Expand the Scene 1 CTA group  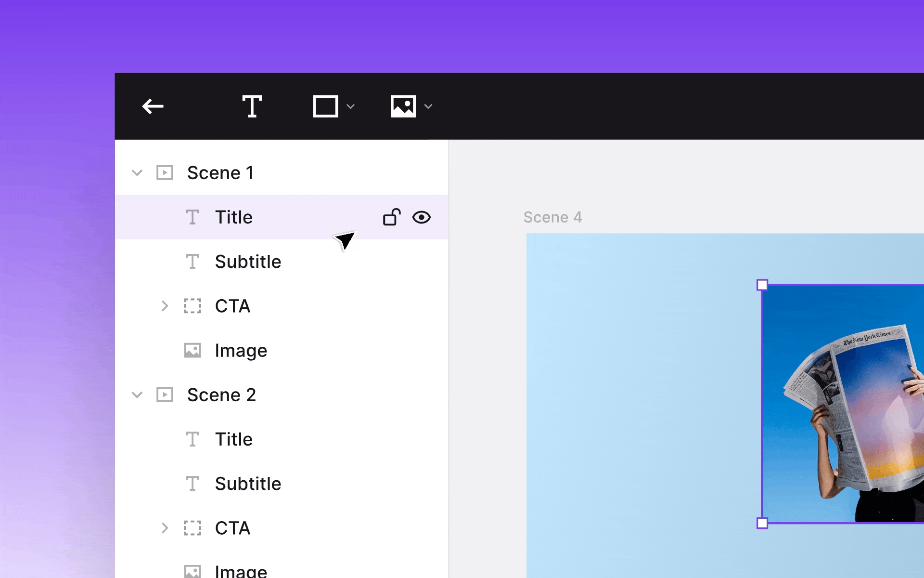click(165, 306)
